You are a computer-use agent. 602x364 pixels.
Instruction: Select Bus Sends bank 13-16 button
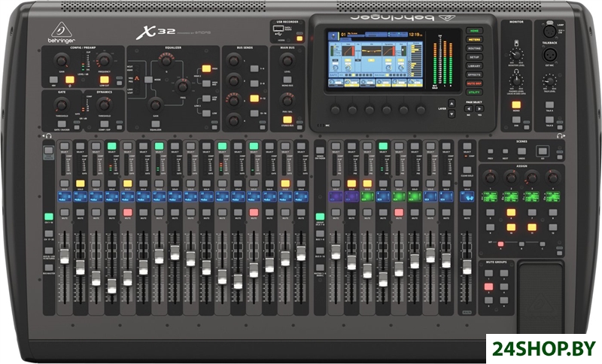pos(254,113)
